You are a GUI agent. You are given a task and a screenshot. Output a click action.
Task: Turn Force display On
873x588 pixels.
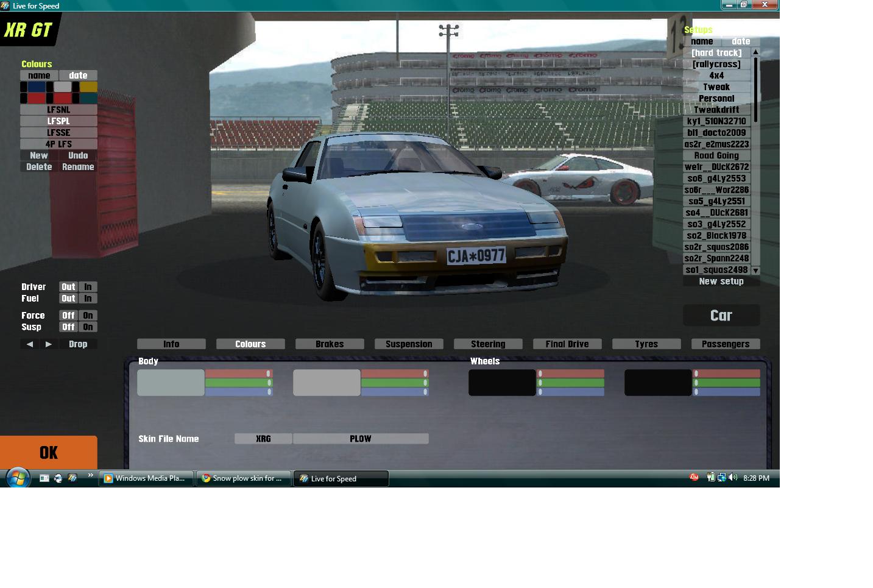click(88, 316)
